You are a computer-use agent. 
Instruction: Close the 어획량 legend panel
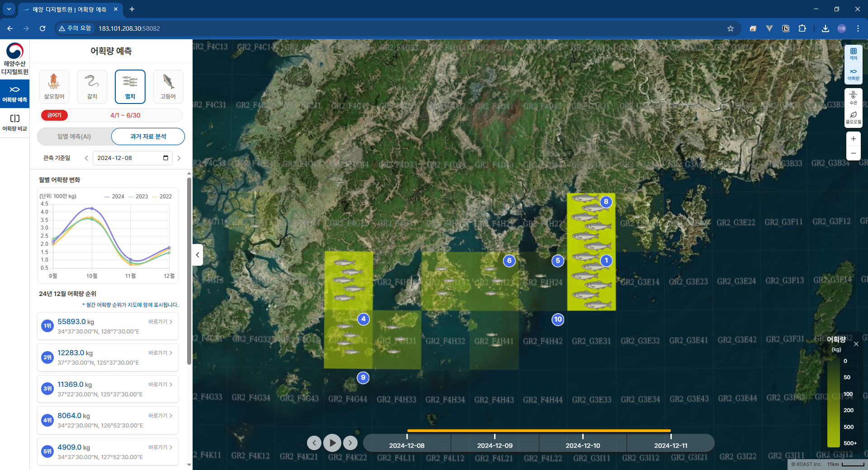click(x=856, y=344)
